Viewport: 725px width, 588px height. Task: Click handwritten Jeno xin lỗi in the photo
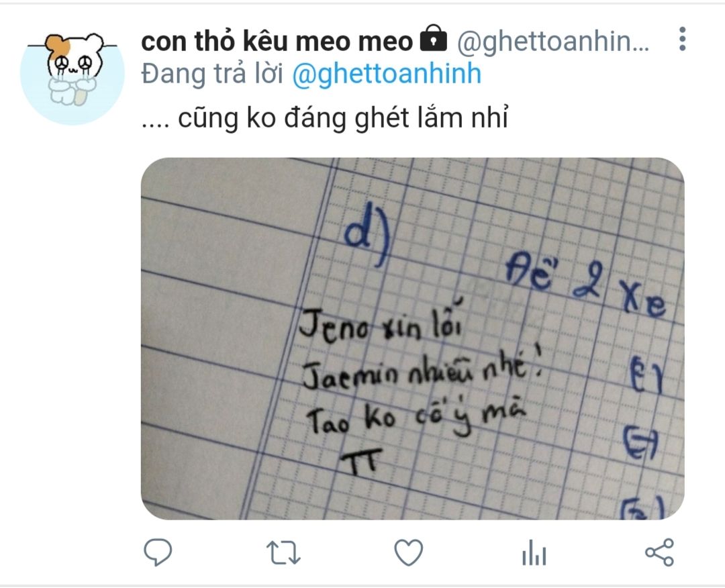pos(379,323)
